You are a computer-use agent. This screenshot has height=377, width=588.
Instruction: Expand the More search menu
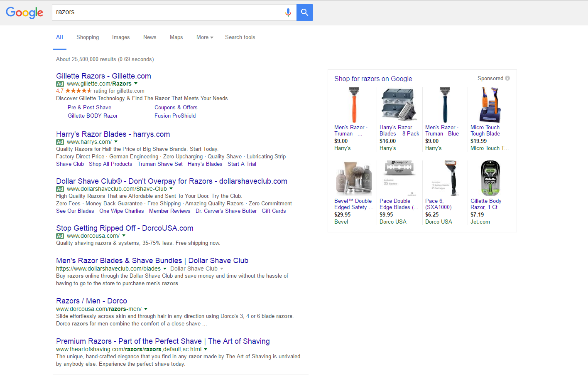pos(205,37)
